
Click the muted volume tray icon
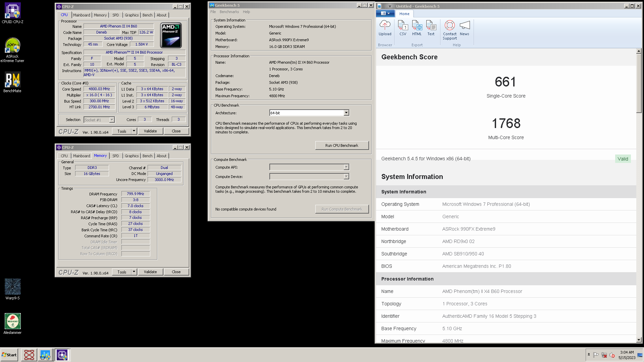click(x=612, y=355)
